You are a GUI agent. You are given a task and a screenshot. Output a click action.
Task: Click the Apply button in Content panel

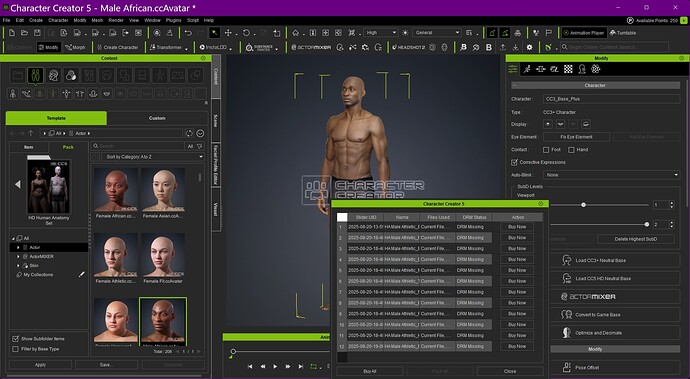40,364
